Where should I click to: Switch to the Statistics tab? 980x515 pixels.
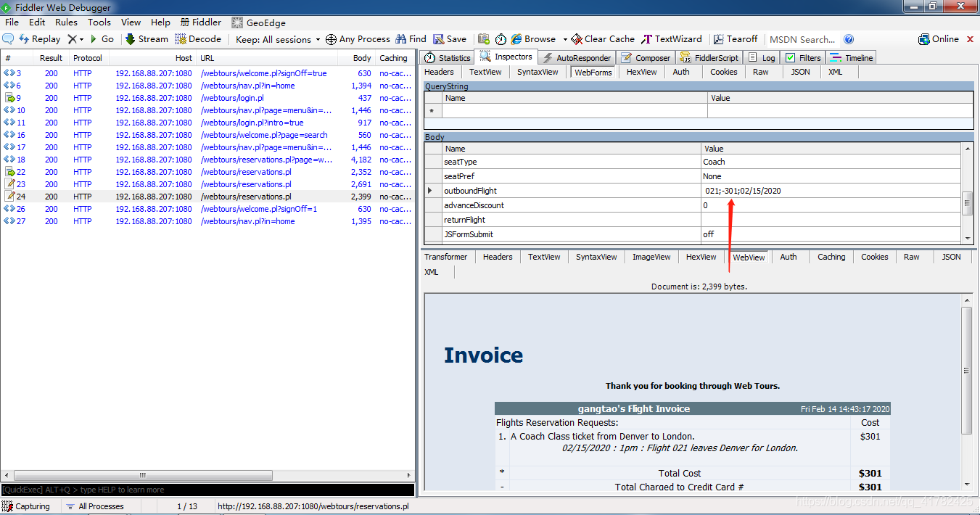448,58
